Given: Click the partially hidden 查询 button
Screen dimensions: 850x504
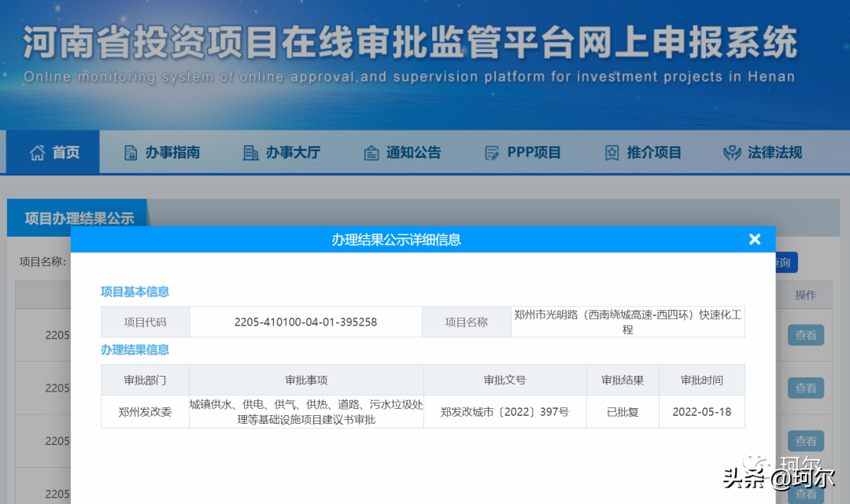Looking at the screenshot, I should pyautogui.click(x=786, y=263).
